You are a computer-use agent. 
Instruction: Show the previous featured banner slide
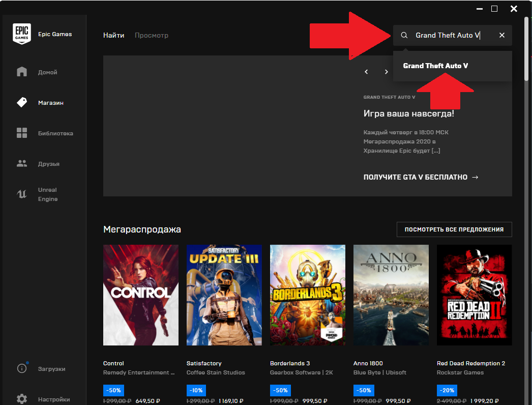366,72
